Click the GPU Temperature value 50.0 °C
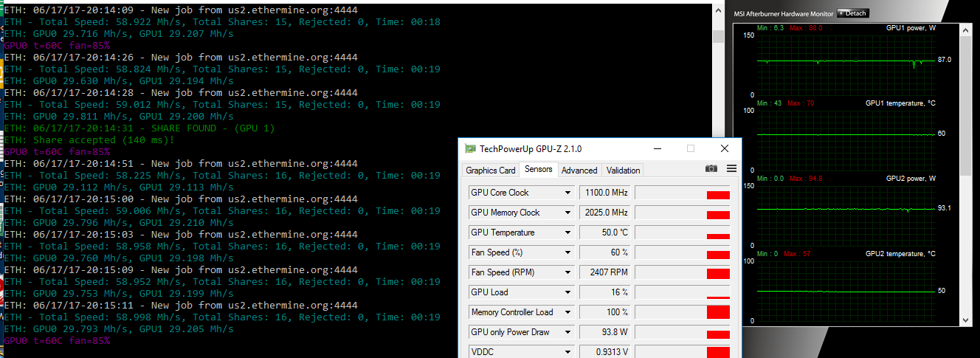The height and width of the screenshot is (358, 980). coord(605,233)
